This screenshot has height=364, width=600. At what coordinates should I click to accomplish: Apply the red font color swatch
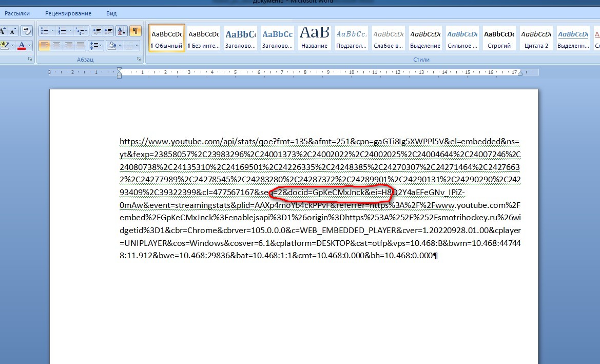point(22,46)
